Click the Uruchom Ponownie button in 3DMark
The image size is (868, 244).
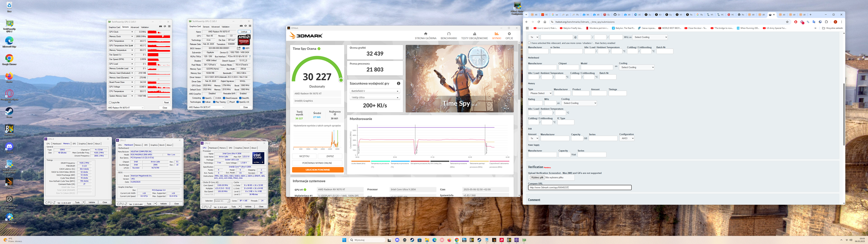(317, 170)
